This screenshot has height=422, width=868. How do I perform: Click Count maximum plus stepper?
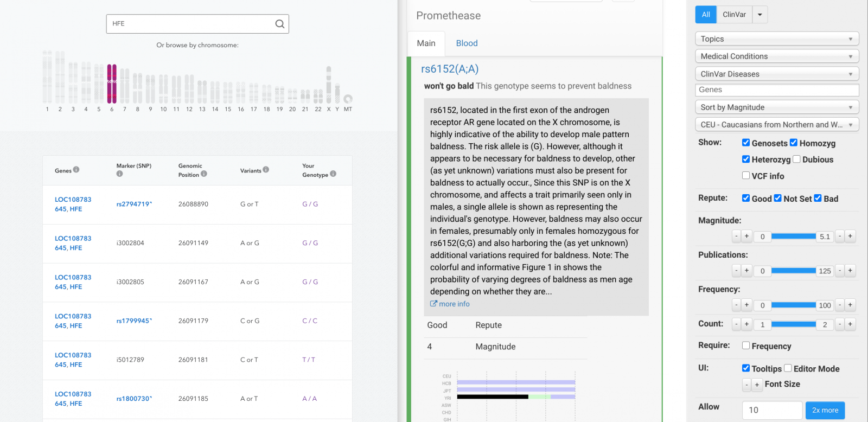(850, 324)
